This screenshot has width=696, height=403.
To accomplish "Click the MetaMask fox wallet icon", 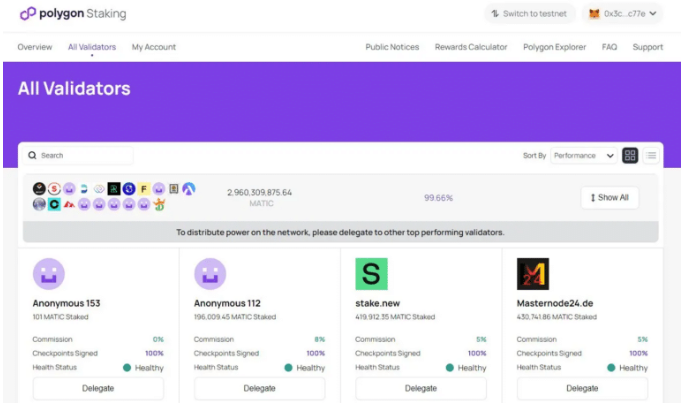I will coord(594,14).
